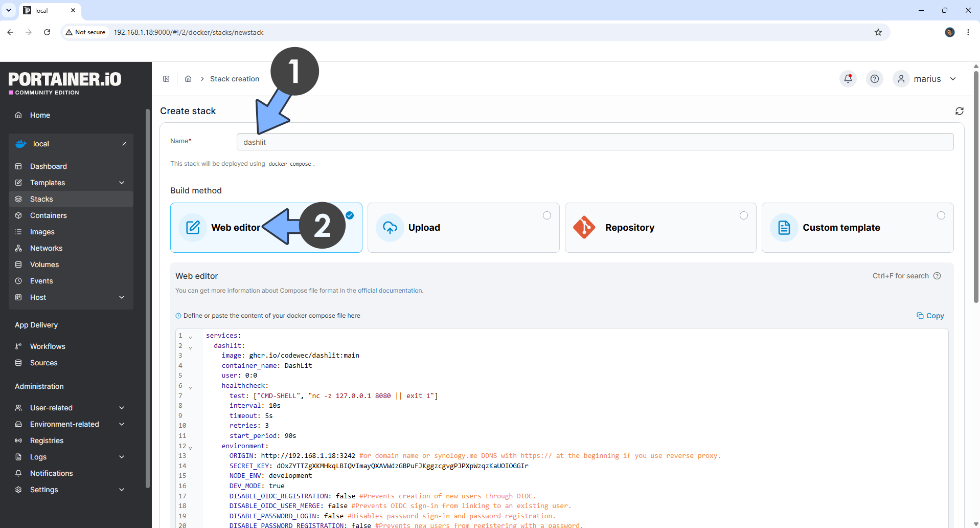Collapse code fold at line 1 services
The image size is (980, 528).
click(x=190, y=338)
